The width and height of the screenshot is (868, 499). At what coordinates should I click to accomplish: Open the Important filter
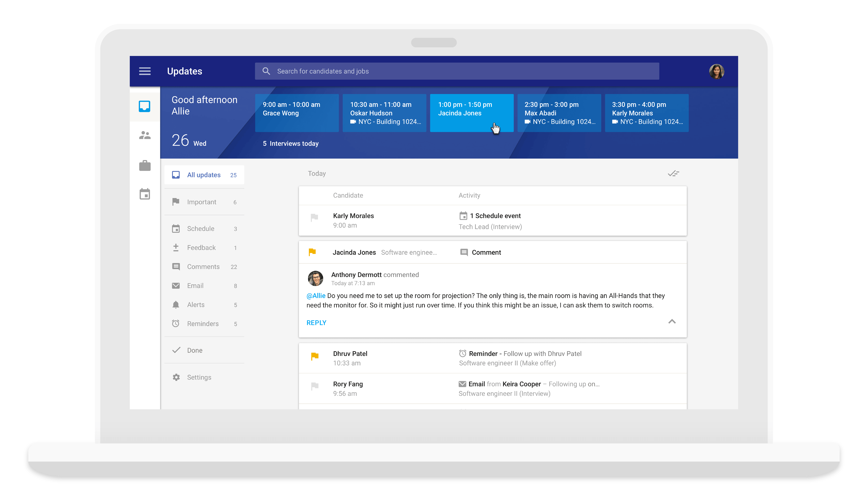(204, 202)
